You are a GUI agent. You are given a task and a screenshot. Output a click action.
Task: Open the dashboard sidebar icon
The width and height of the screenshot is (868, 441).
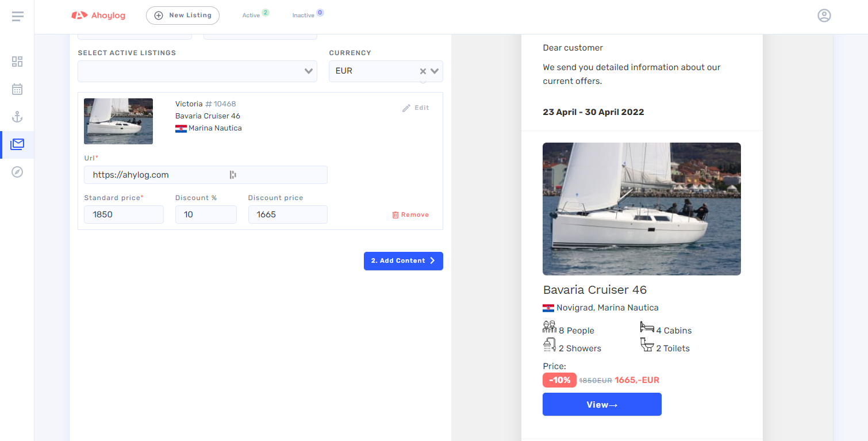pyautogui.click(x=17, y=62)
